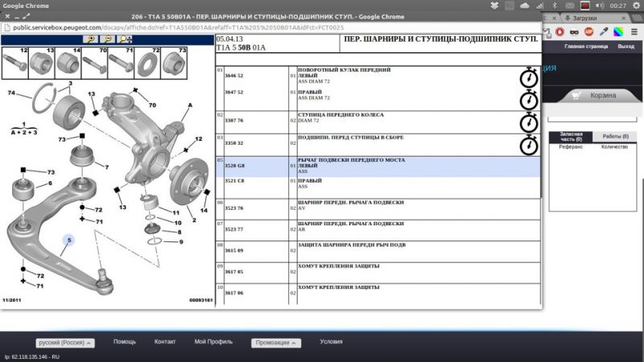644x362 pixels.
Task: Open the Контакт link
Action: [165, 341]
